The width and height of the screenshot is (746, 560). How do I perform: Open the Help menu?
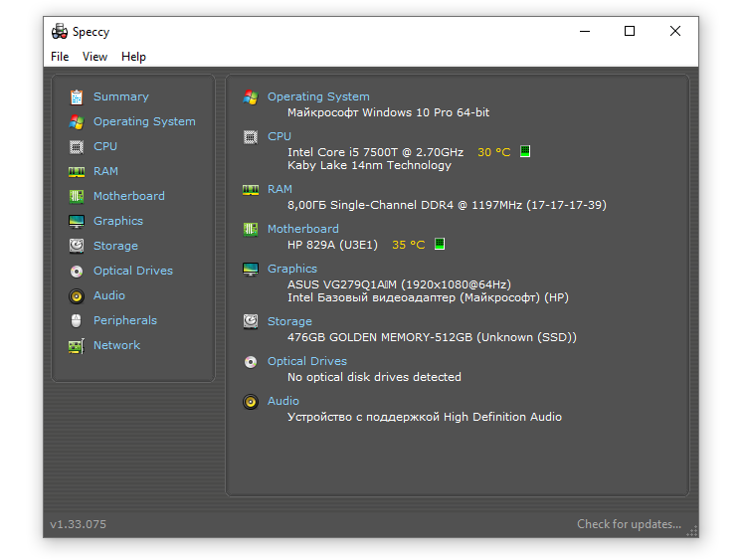click(x=133, y=57)
